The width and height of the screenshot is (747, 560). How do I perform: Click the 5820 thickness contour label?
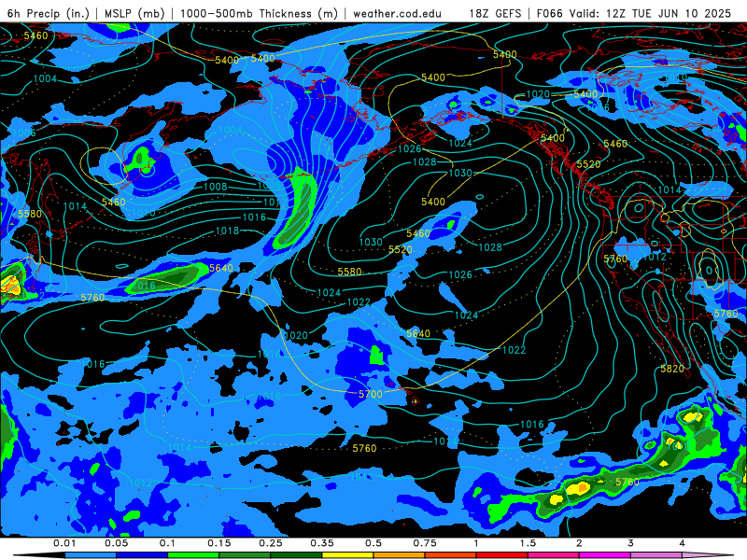[x=672, y=369]
